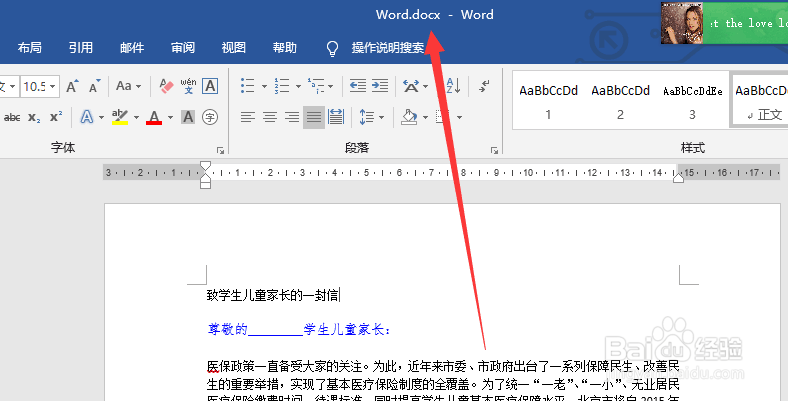
Task: Apply the numbered list icon
Action: click(282, 86)
